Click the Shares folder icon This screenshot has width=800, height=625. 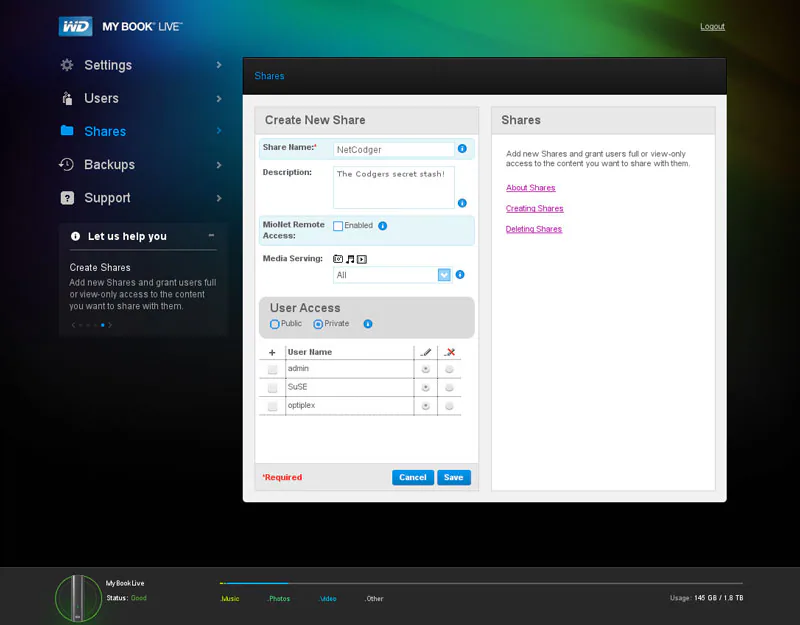coord(67,131)
